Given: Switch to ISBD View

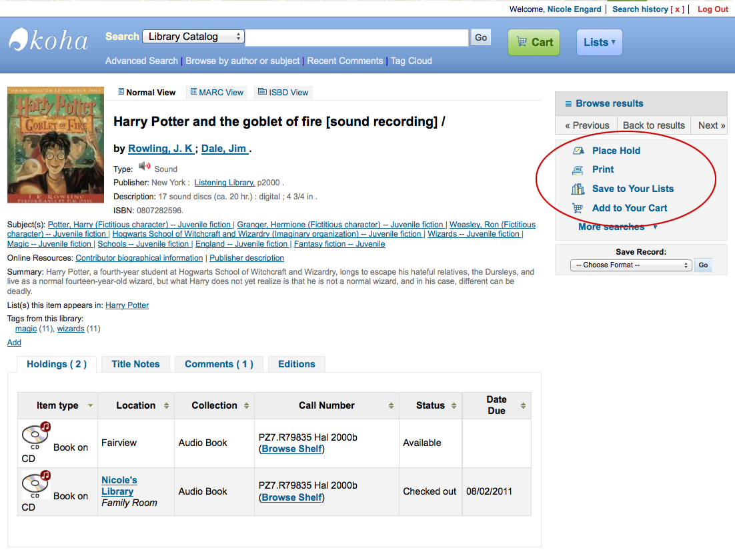Looking at the screenshot, I should (283, 92).
